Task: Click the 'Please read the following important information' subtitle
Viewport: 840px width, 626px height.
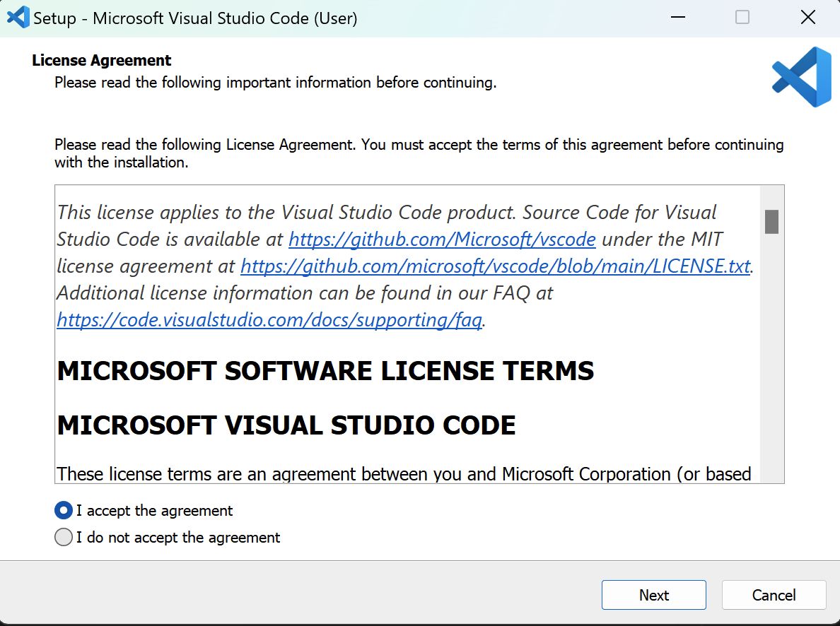Action: (275, 83)
